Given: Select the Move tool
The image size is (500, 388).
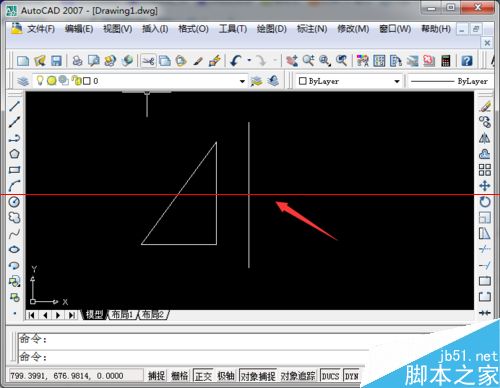Looking at the screenshot, I should (x=485, y=186).
